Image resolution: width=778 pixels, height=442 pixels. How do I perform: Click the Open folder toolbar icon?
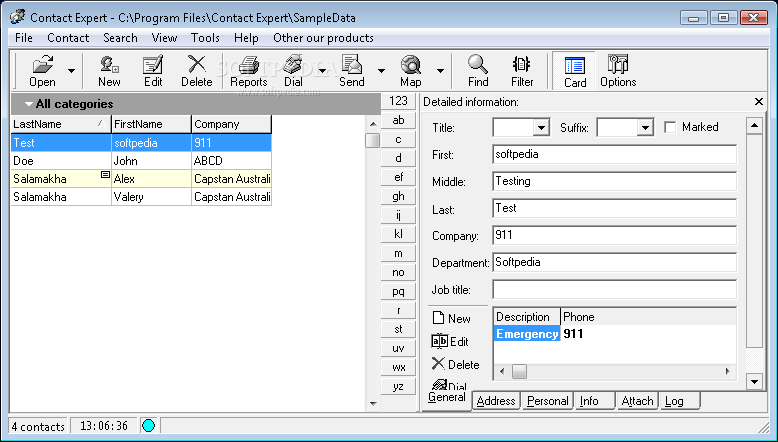(43, 65)
